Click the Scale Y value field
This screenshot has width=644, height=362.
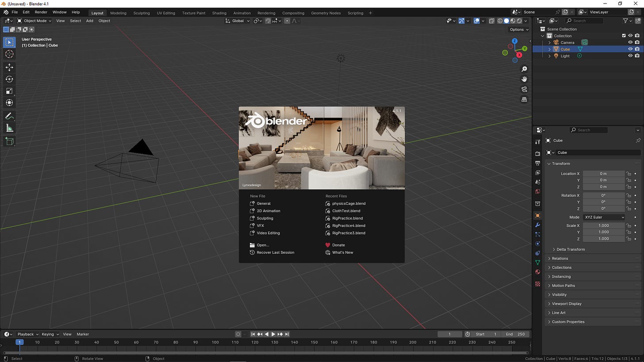pyautogui.click(x=603, y=232)
